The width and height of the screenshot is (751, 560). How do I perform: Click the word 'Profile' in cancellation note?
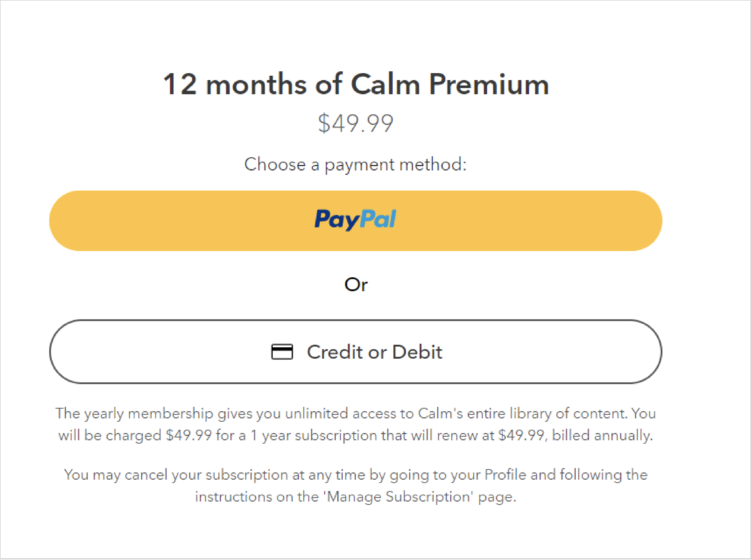pyautogui.click(x=505, y=475)
